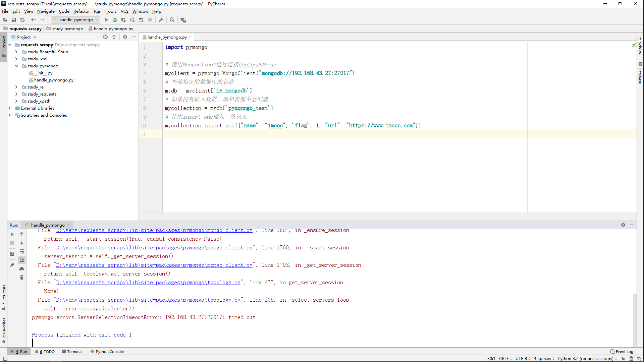This screenshot has width=644, height=362.
Task: Clear run console with the trash icon
Action: point(22,278)
